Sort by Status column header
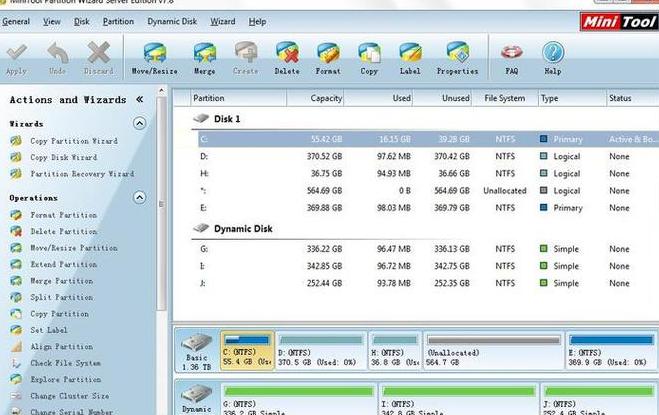This screenshot has width=659, height=415. tap(633, 98)
